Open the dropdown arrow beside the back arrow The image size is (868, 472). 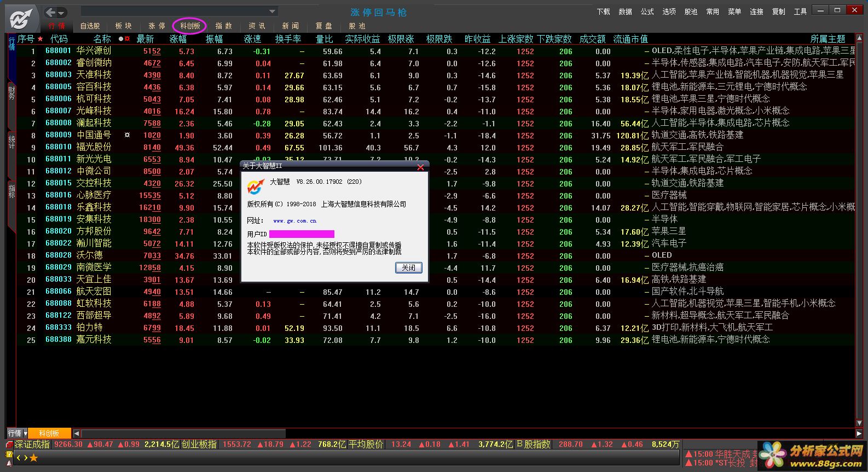tap(61, 13)
